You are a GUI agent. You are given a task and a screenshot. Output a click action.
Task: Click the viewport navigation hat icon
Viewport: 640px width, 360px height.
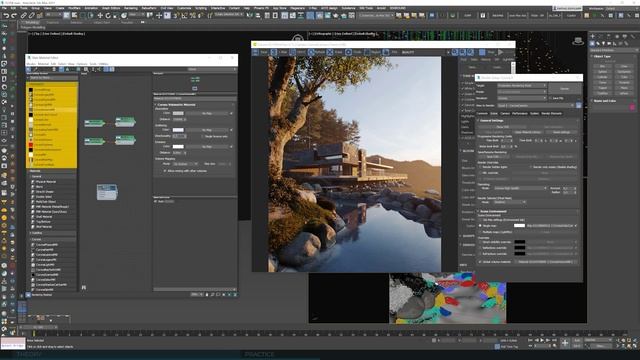pyautogui.click(x=578, y=41)
